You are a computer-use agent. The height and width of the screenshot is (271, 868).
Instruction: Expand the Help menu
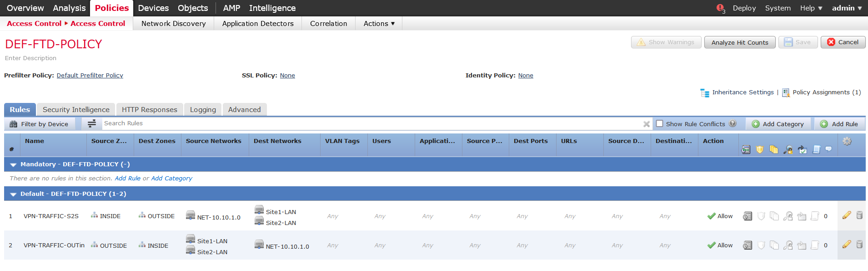tap(811, 8)
